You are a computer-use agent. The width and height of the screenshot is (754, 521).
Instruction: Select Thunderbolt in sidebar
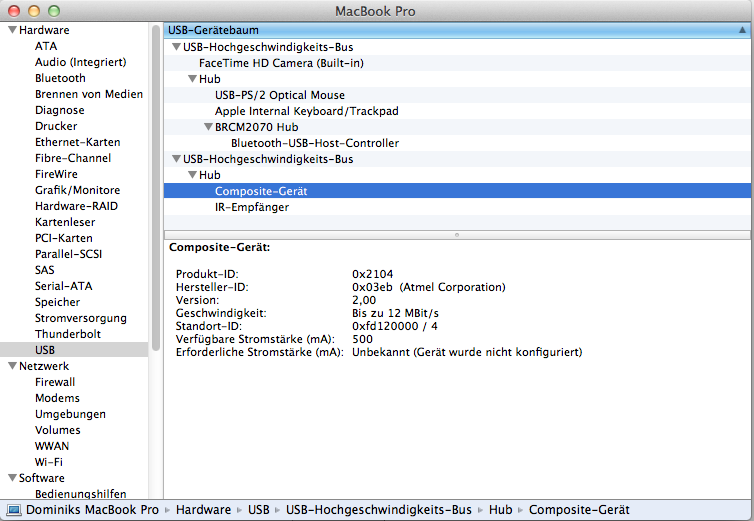(x=68, y=334)
